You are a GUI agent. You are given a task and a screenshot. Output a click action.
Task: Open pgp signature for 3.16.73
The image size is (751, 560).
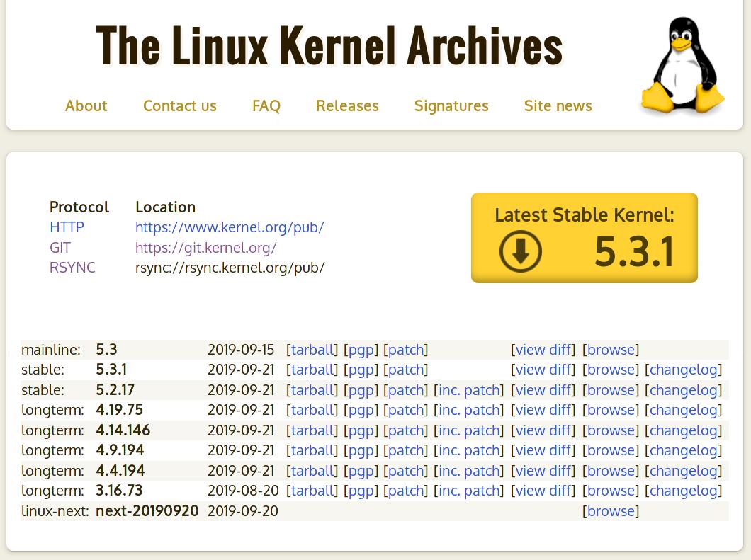click(361, 491)
